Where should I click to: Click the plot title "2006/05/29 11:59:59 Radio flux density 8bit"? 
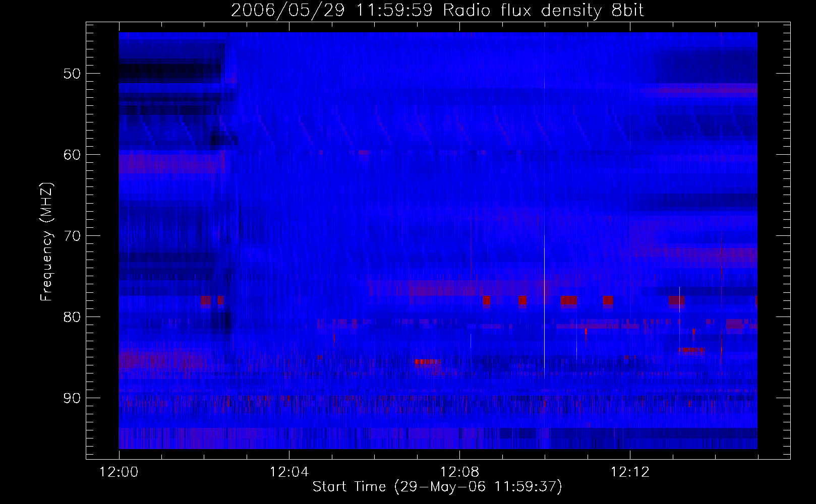click(437, 10)
